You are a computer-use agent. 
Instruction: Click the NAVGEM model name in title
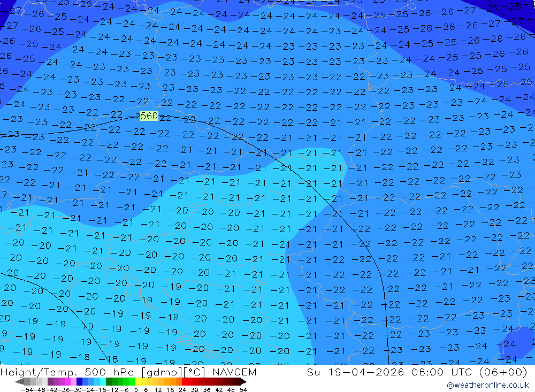pos(234,372)
